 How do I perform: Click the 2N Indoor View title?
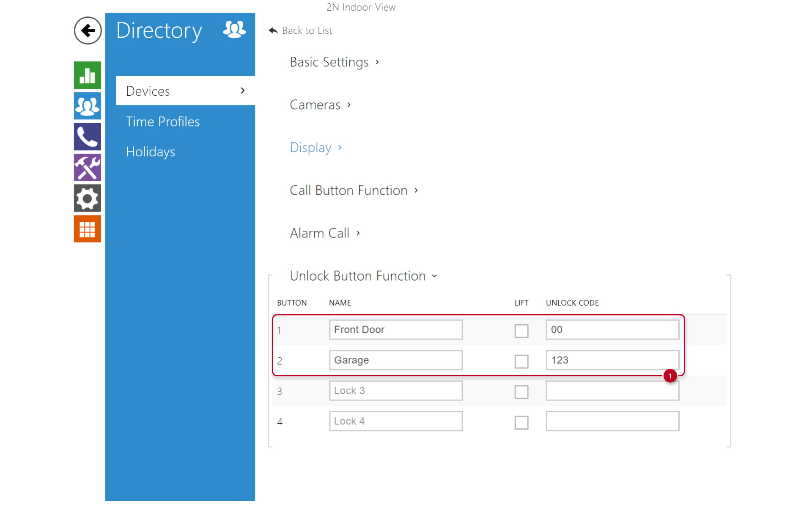click(x=361, y=7)
